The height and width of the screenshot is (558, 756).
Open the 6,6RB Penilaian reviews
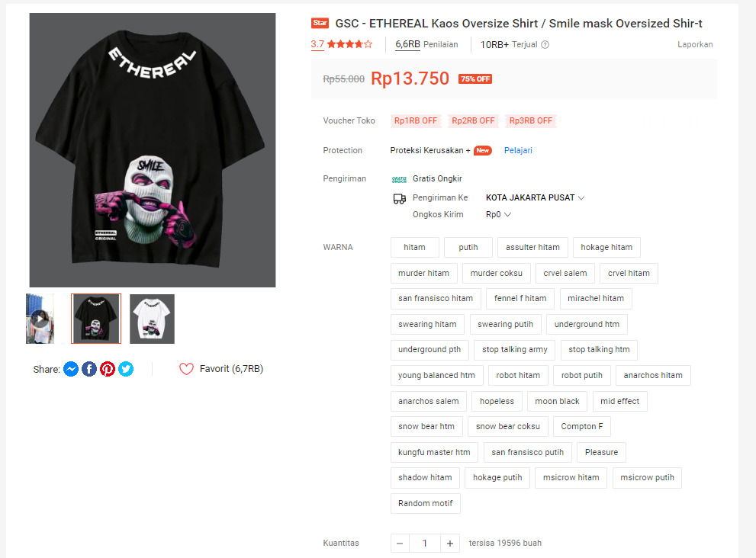[x=426, y=44]
